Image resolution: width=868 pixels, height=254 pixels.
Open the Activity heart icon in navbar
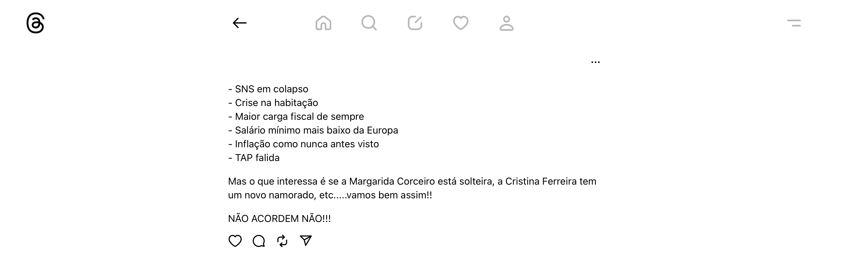460,23
